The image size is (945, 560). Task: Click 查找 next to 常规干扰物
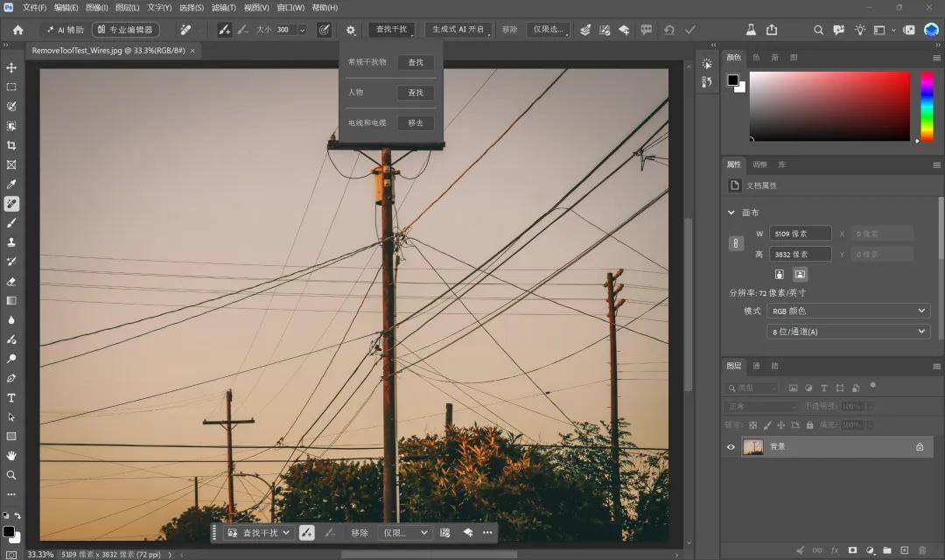[x=416, y=62]
